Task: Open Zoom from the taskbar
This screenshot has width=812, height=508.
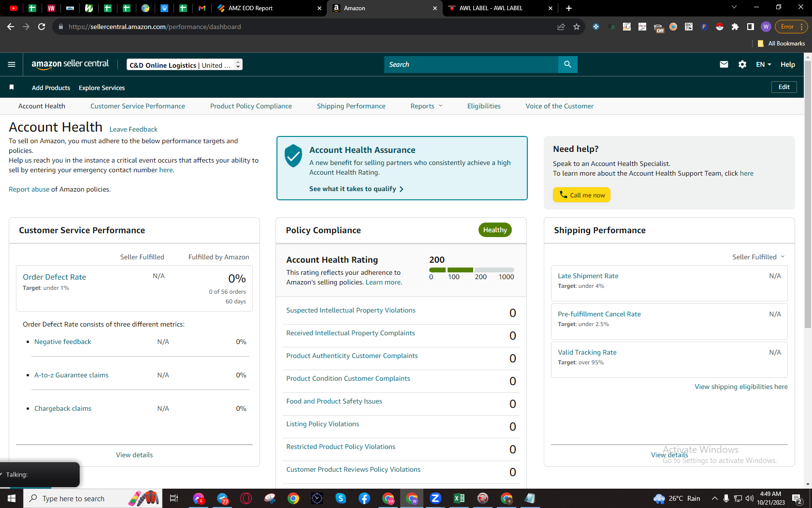Action: tap(435, 498)
